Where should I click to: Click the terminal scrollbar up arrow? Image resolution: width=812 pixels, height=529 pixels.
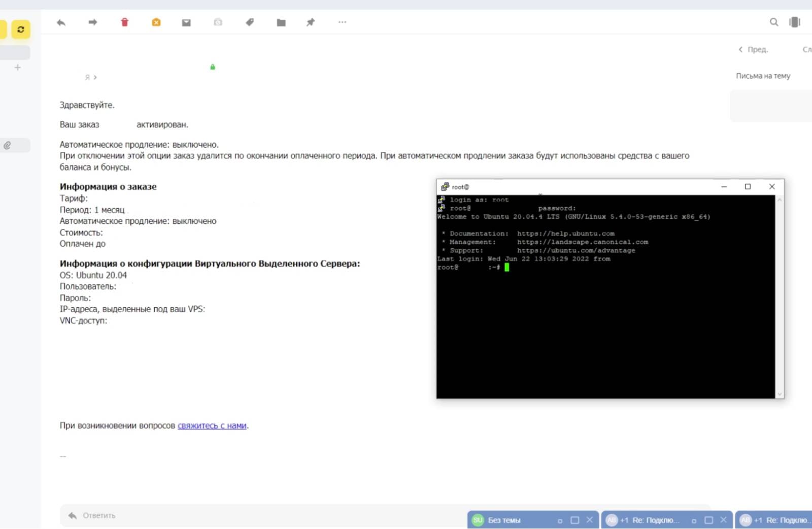coord(780,200)
